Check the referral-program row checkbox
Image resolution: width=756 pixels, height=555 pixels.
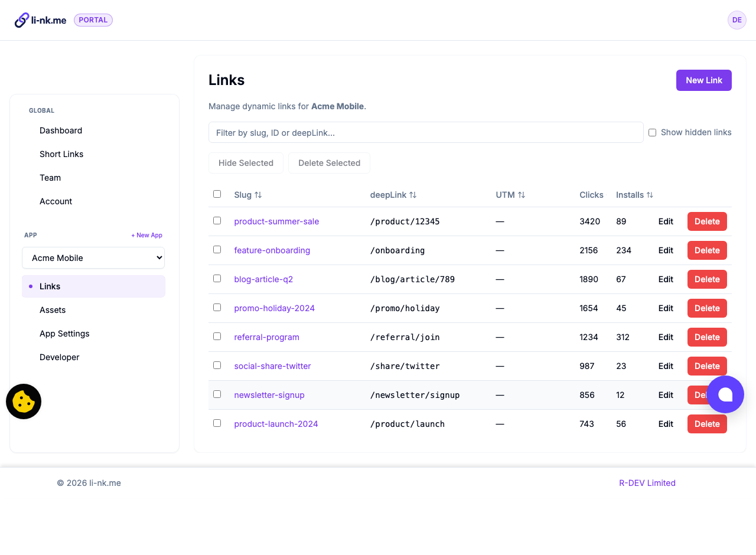coord(217,336)
